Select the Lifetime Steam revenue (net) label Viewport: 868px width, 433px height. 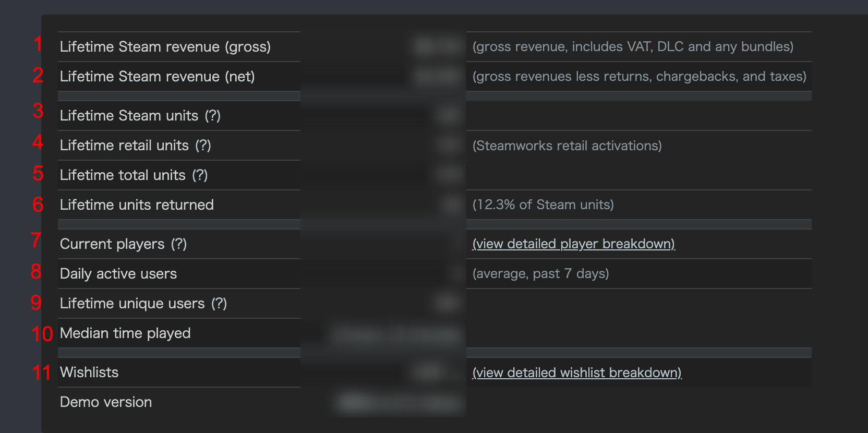157,77
